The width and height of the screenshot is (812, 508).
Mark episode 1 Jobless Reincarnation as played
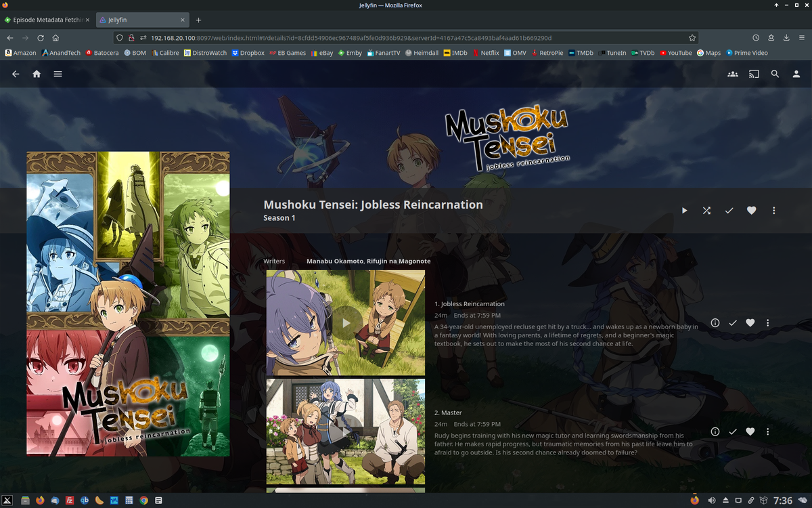(x=733, y=323)
